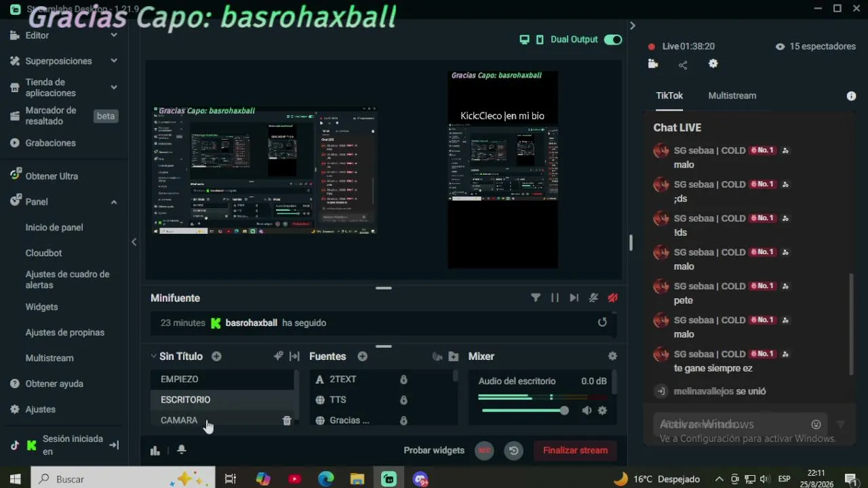Switch to the TikTok chat tab
The height and width of the screenshot is (488, 868).
pos(669,96)
